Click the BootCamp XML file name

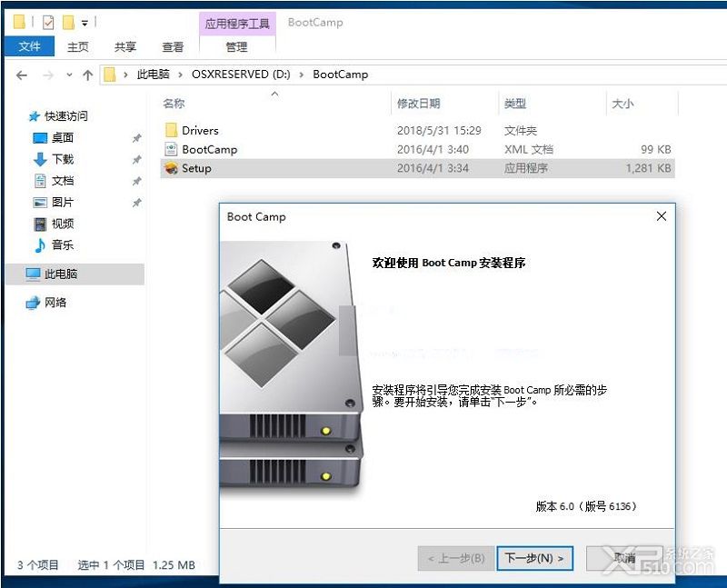210,149
